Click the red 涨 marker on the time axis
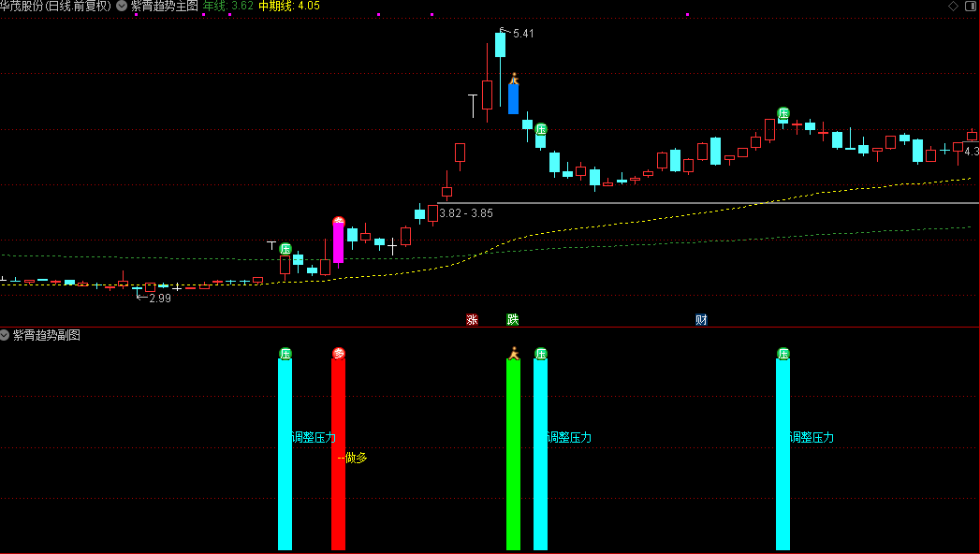 pos(472,320)
